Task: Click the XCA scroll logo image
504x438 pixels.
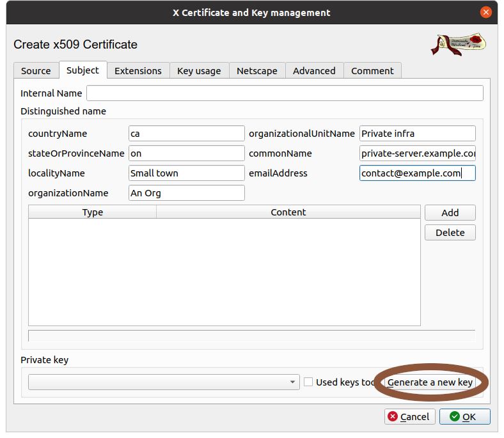Action: coord(458,44)
